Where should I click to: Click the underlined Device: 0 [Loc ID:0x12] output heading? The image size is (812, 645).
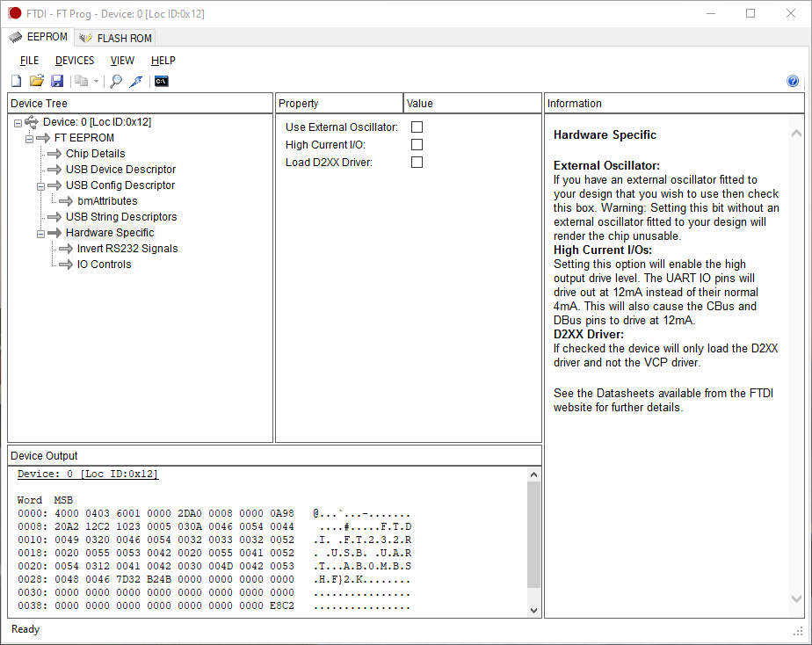click(88, 475)
